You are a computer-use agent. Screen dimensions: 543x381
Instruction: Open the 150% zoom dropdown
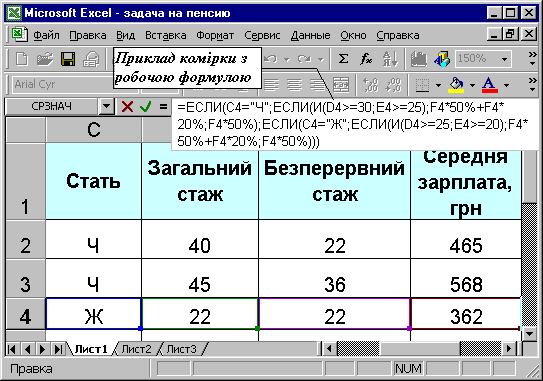click(505, 59)
